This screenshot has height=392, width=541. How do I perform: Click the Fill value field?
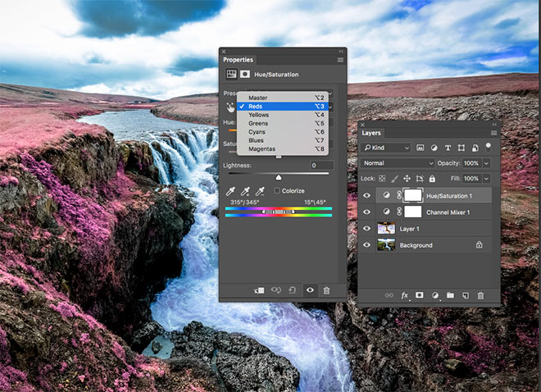[x=471, y=179]
